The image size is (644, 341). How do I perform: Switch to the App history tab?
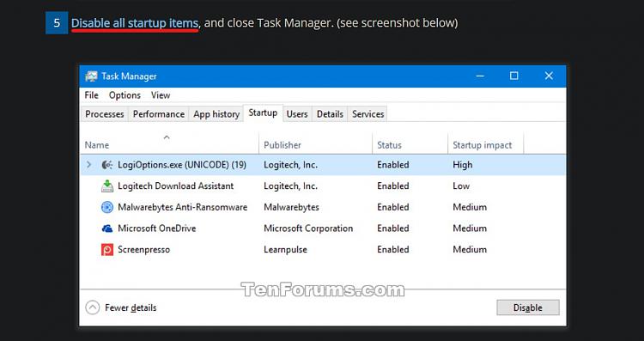tap(216, 114)
